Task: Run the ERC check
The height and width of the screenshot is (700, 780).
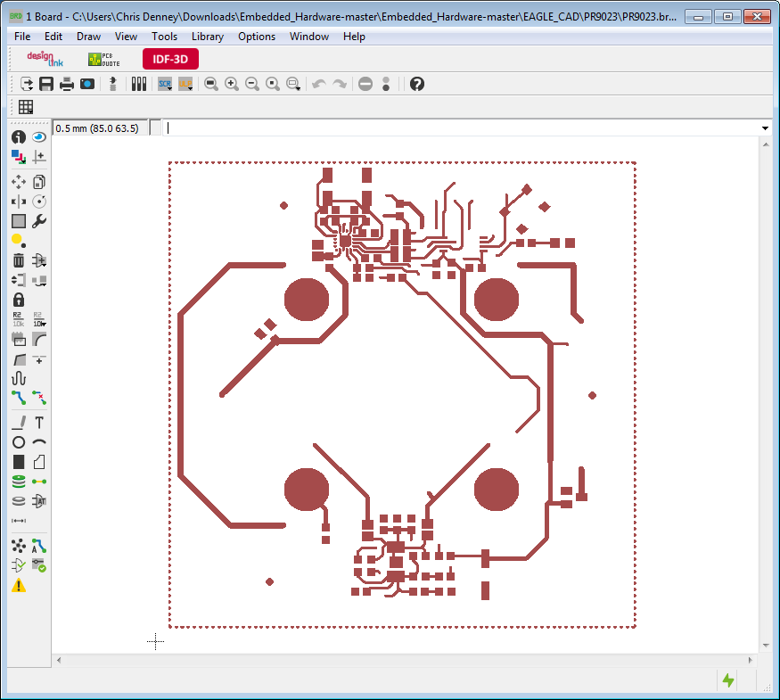Action: point(19,565)
